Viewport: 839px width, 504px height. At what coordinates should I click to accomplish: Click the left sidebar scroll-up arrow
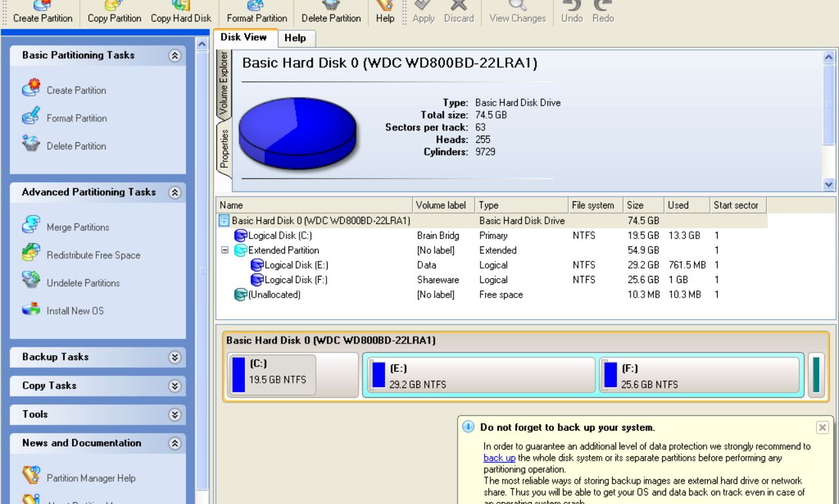coord(203,45)
